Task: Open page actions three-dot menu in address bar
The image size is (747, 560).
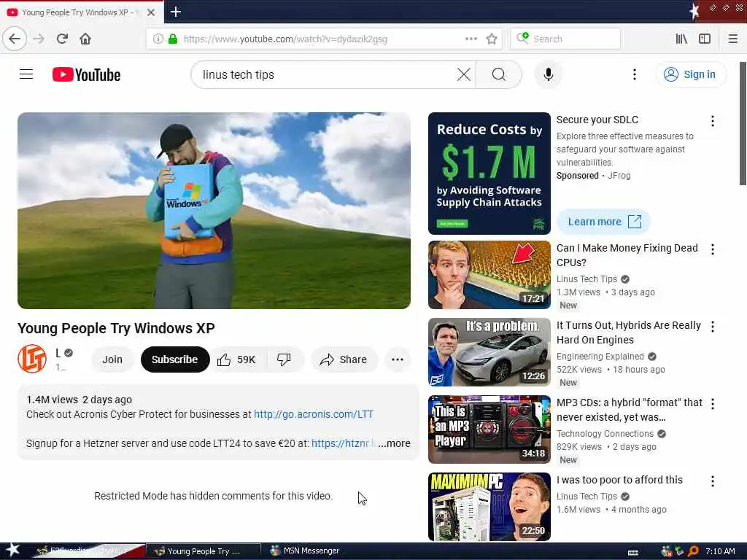Action: [471, 39]
